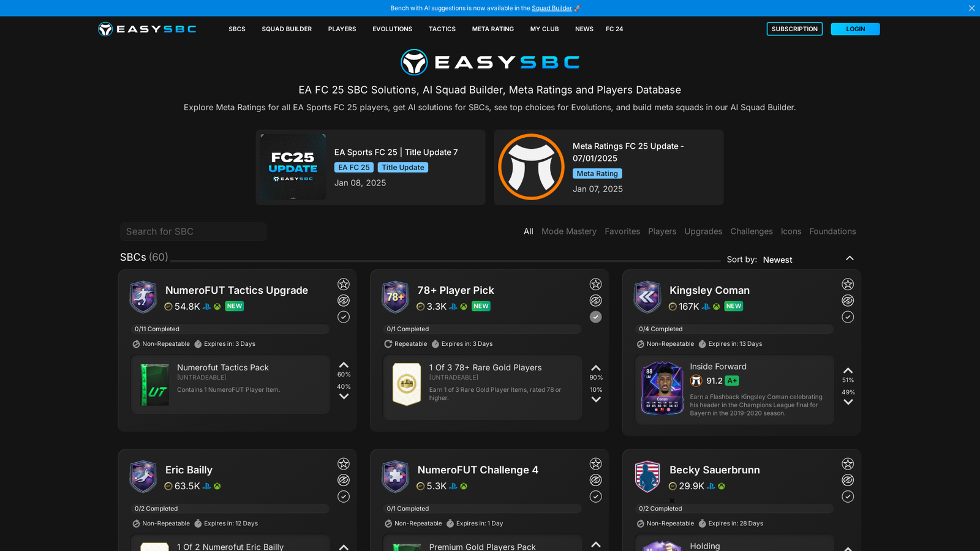Open the Squad Builder link in the announcement banner
Image resolution: width=980 pixels, height=551 pixels.
coord(551,8)
